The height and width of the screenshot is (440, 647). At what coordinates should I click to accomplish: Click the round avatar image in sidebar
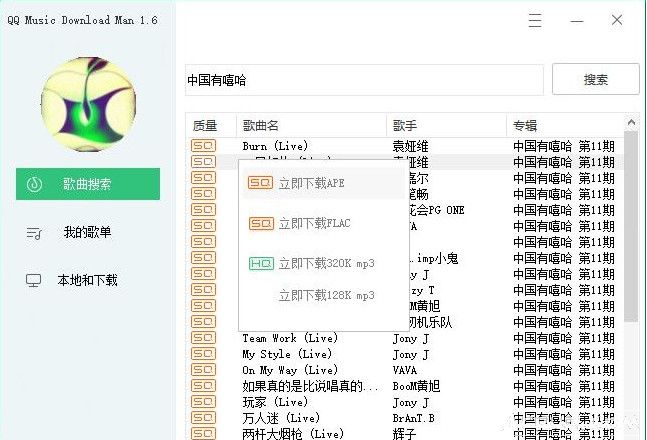[x=88, y=104]
